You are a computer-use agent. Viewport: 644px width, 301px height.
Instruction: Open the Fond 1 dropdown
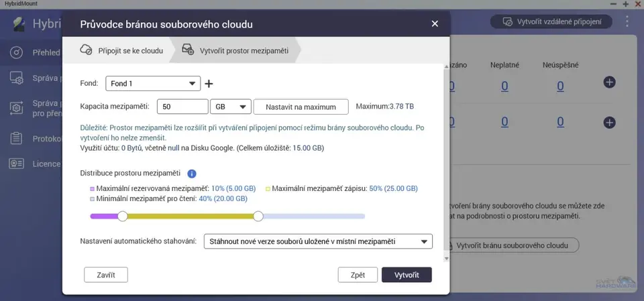tap(153, 84)
